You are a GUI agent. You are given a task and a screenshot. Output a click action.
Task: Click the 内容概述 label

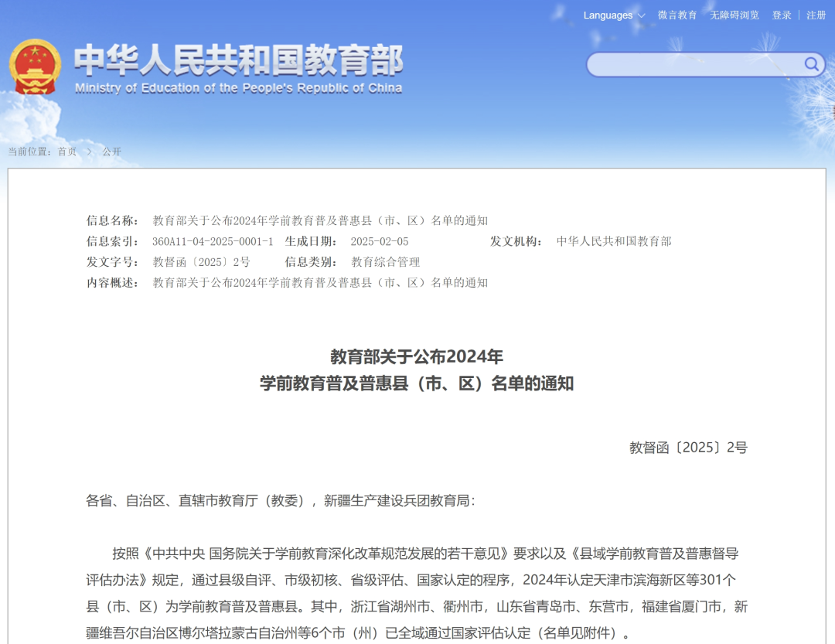coord(112,283)
